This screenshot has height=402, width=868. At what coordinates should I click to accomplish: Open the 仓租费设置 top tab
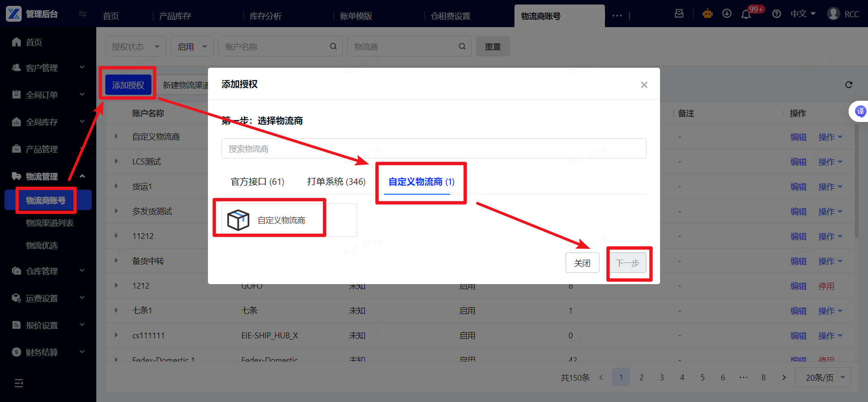coord(450,16)
